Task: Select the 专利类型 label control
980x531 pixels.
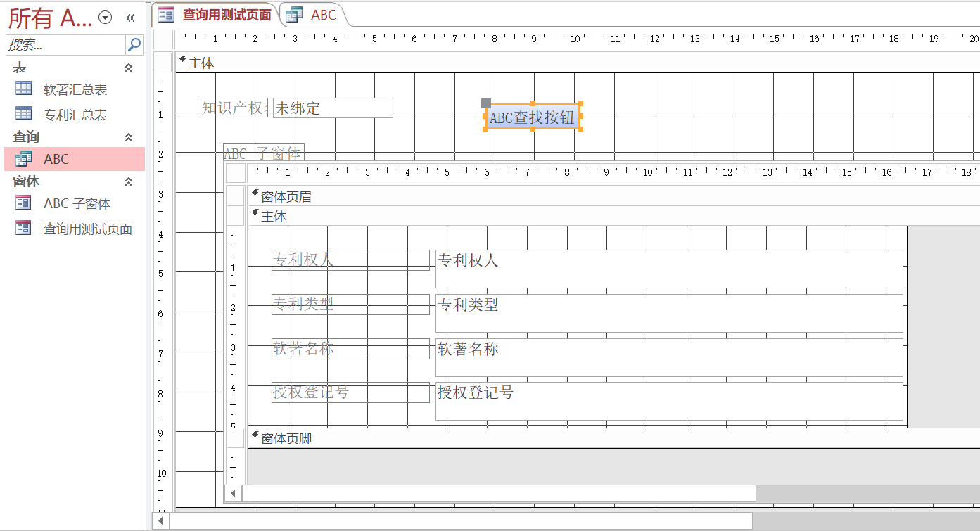Action: coord(350,304)
